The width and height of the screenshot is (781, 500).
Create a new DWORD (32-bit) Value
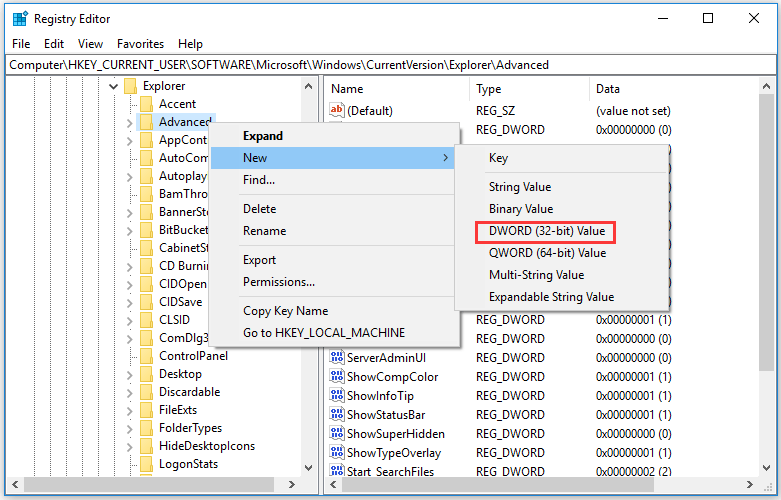(x=562, y=231)
